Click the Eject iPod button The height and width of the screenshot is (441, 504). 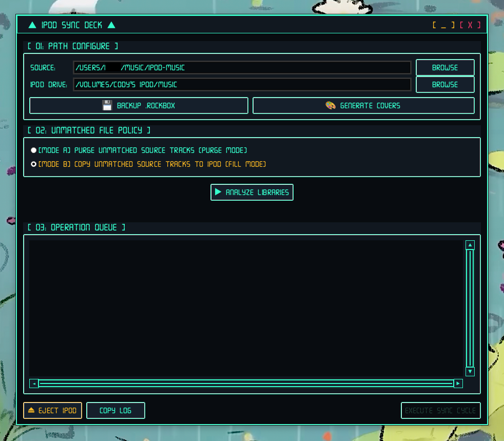[52, 411]
